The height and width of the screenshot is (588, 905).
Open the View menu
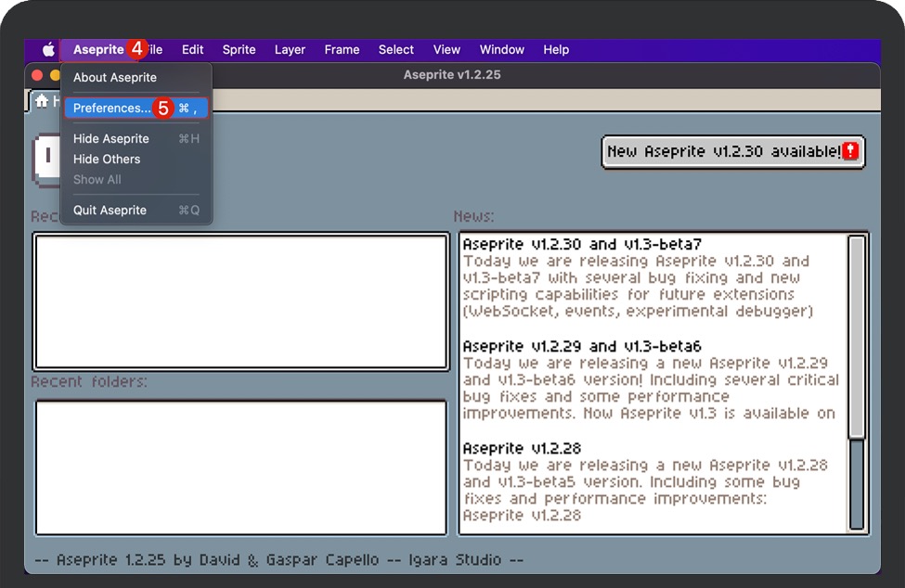446,49
